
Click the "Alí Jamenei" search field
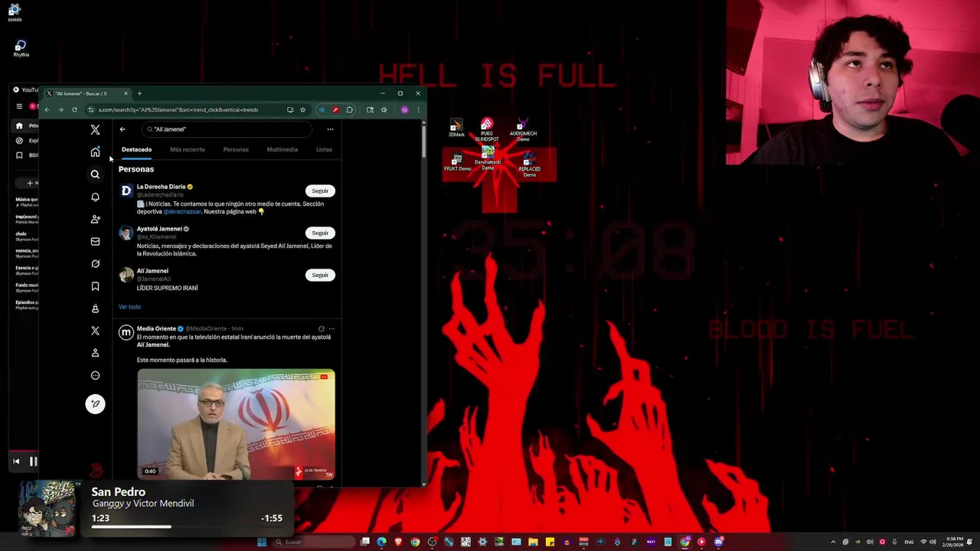227,129
